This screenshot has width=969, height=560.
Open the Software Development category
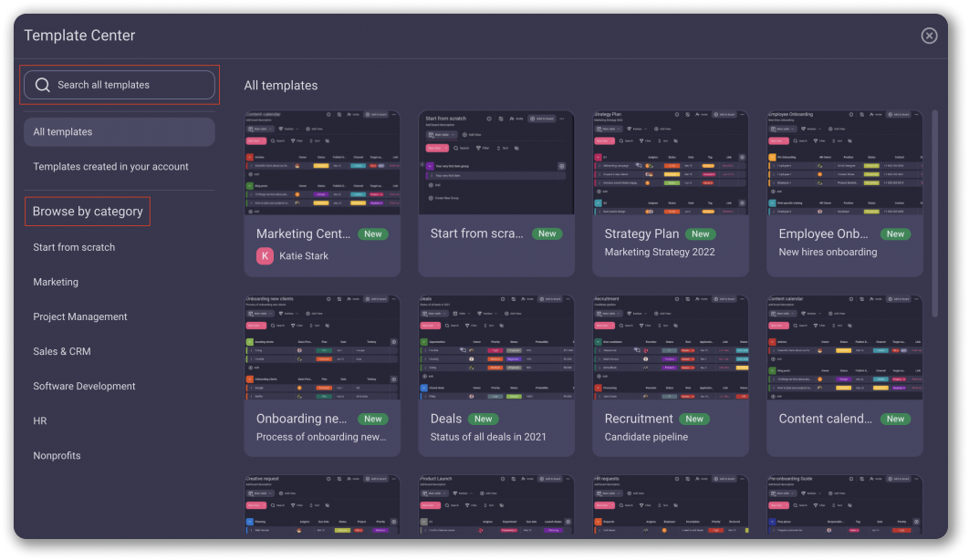tap(84, 386)
